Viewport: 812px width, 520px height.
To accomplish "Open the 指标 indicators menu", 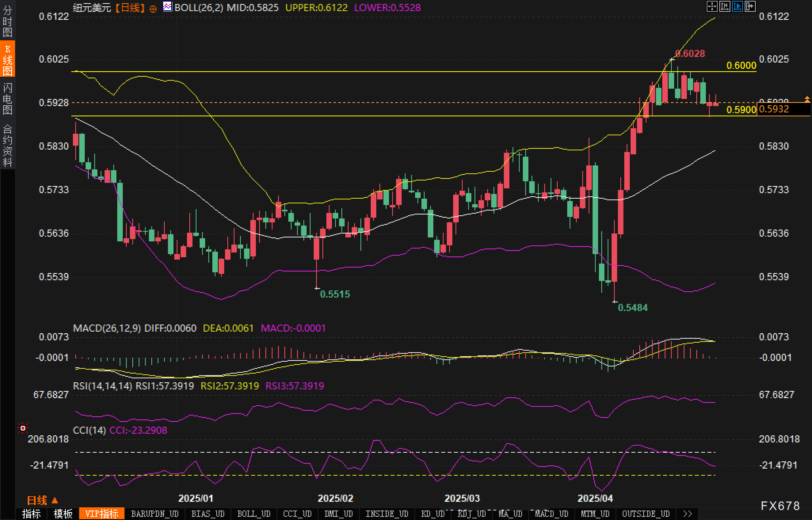I will click(31, 514).
